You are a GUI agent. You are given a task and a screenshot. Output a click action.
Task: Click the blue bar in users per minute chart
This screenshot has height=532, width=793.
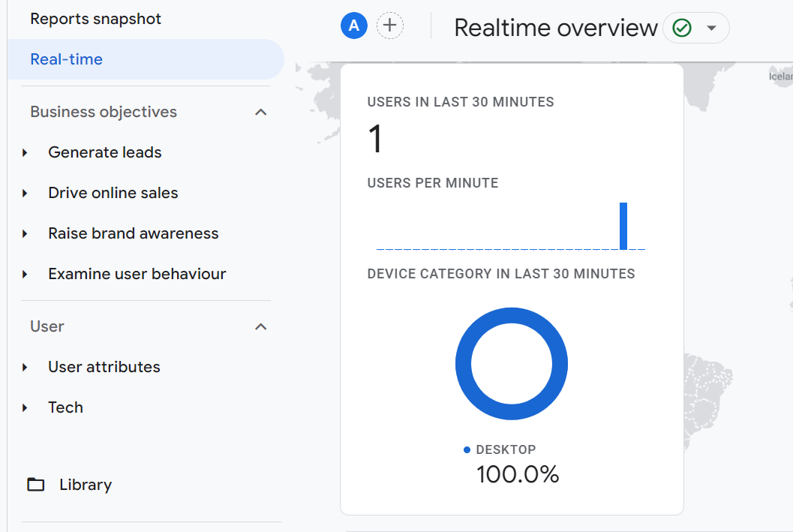[x=623, y=226]
